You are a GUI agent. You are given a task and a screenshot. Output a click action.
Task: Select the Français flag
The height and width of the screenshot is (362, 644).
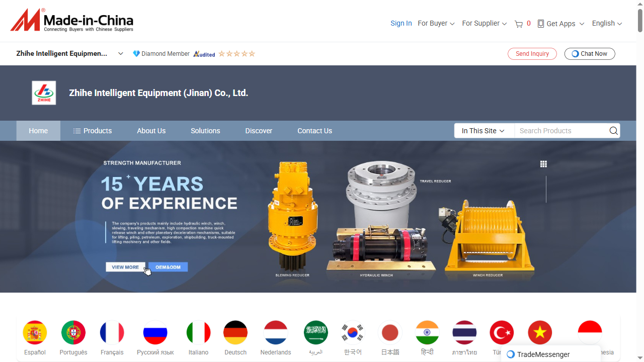coord(112,333)
